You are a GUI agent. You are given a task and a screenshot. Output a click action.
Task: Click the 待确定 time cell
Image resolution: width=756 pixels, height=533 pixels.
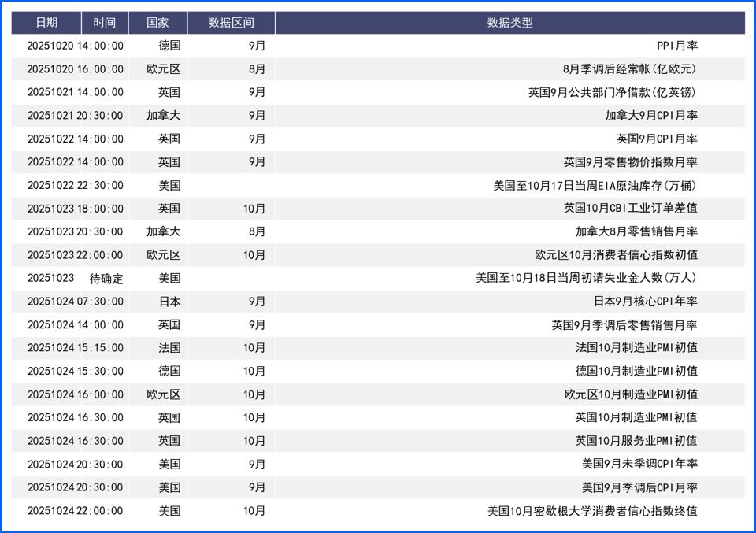106,279
